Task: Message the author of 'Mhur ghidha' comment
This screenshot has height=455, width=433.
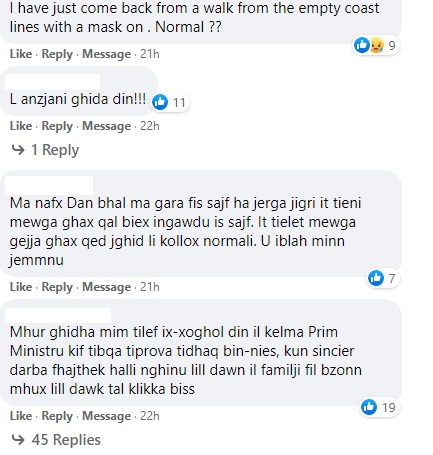Action: click(107, 416)
